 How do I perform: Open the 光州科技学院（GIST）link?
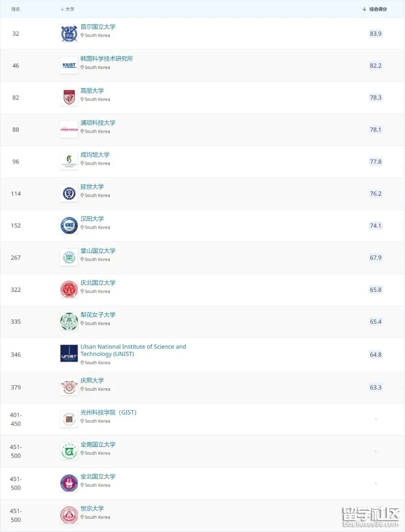pos(108,412)
